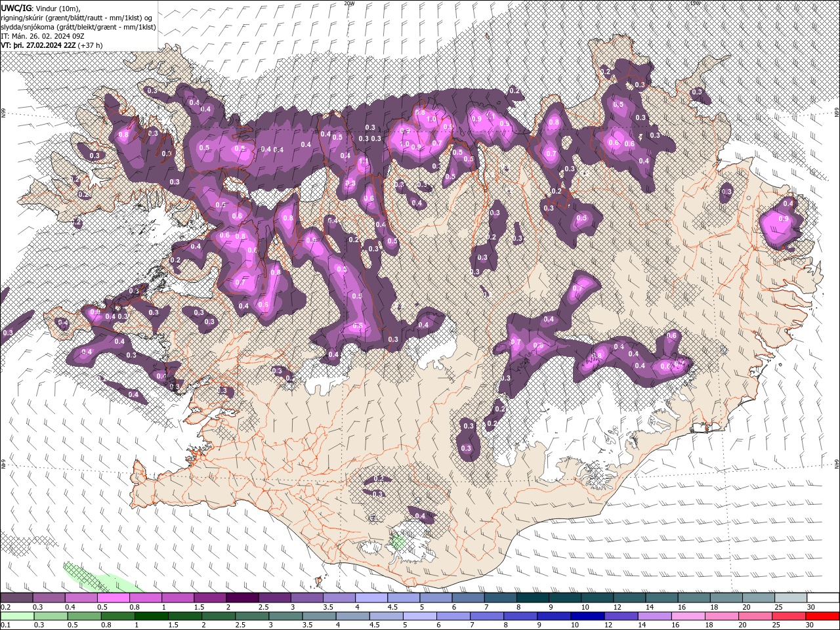Click the pure red rain swatch labeled 30
The image size is (840, 630).
coord(823,616)
